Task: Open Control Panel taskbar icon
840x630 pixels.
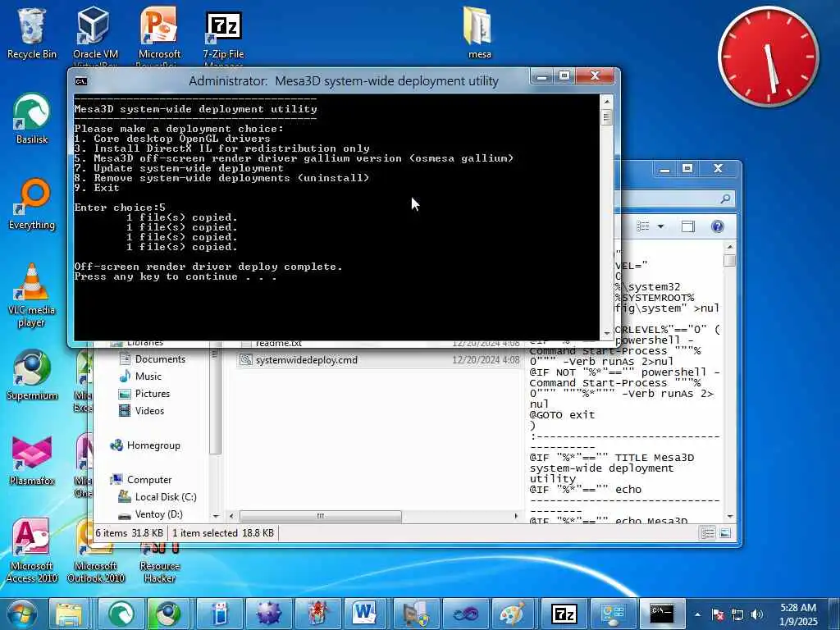Action: (x=614, y=614)
